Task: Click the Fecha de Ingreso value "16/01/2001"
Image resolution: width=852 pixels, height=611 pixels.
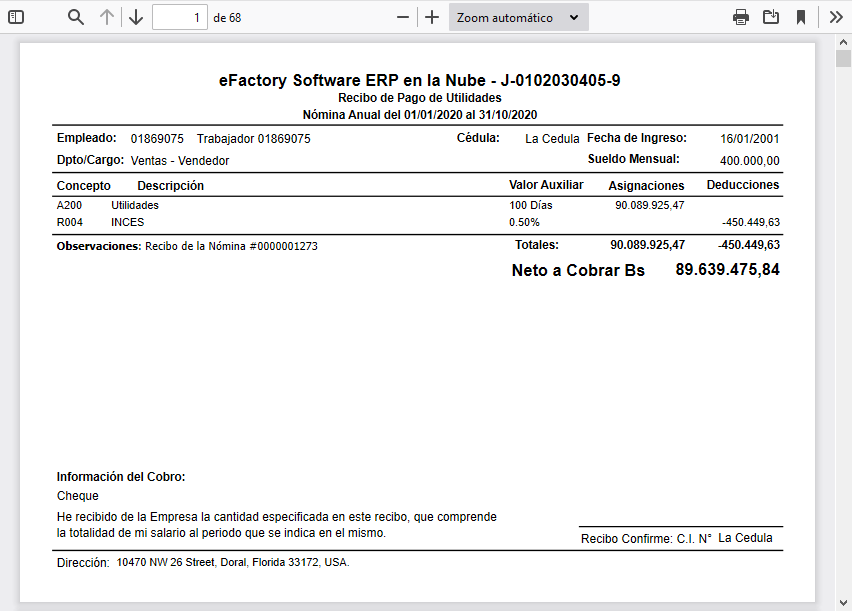Action: pos(748,138)
